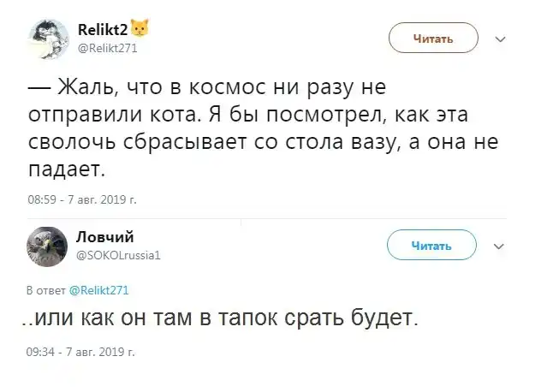Click the @Relikt271 handle under Relikt2
The height and width of the screenshot is (392, 541).
point(108,48)
